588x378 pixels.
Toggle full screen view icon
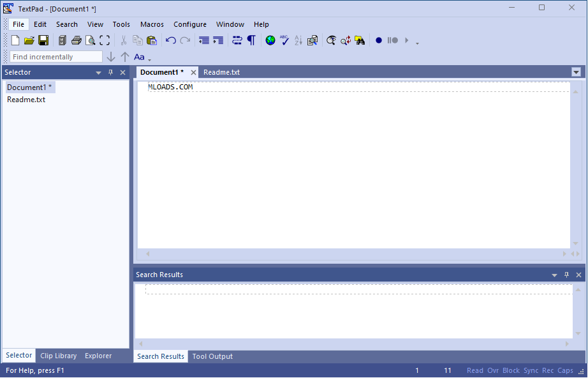pos(105,40)
